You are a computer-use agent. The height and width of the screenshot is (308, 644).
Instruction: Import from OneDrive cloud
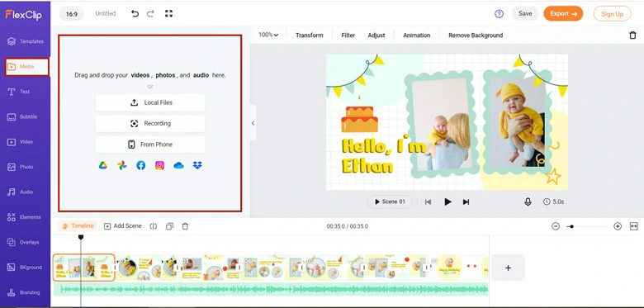(178, 165)
